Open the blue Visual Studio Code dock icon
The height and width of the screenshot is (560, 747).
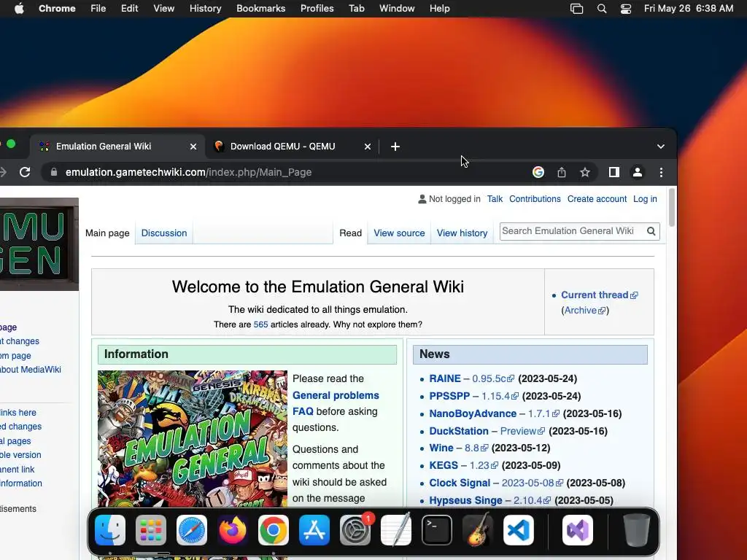[519, 530]
